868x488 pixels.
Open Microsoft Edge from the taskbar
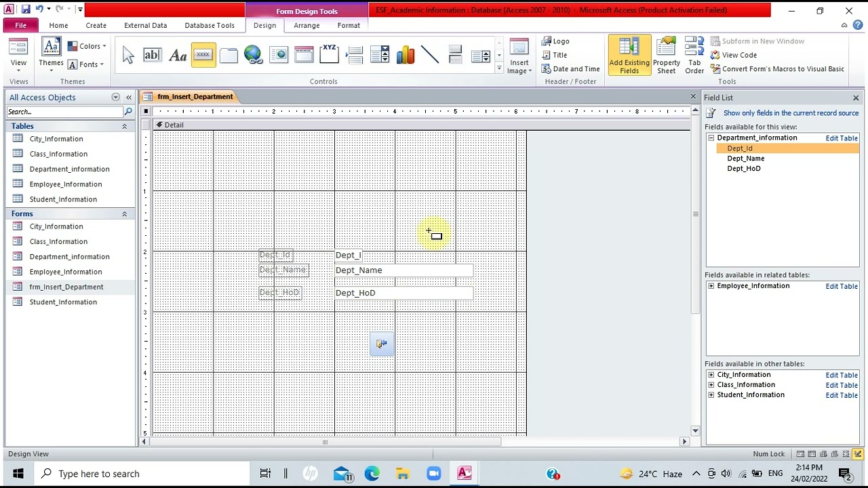pos(372,474)
